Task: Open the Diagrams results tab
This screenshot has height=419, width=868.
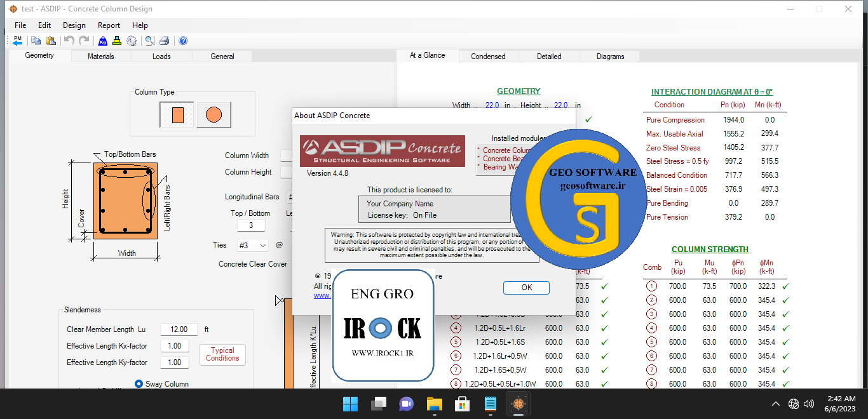Action: (610, 57)
